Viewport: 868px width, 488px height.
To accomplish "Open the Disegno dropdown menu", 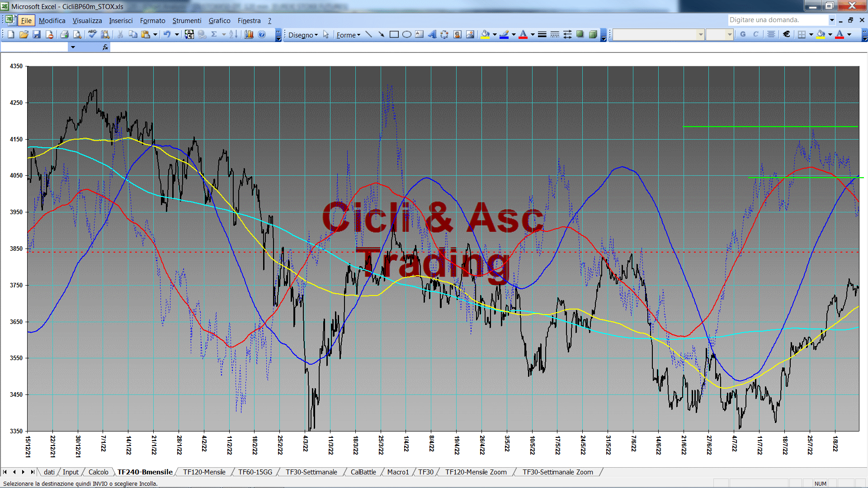I will point(303,35).
